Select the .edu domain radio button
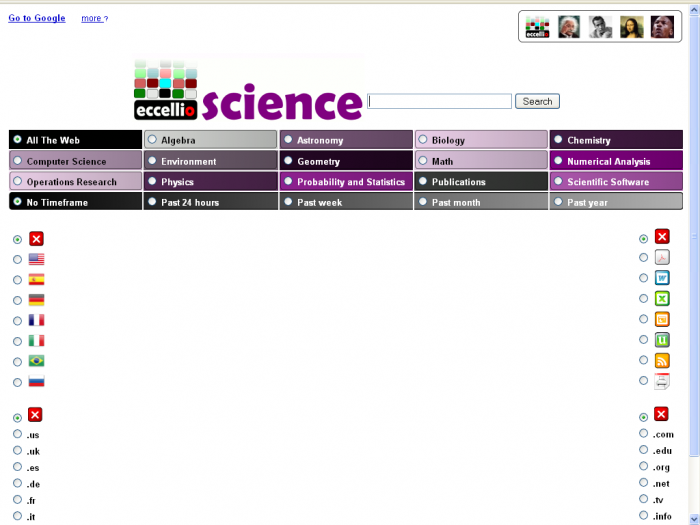The width and height of the screenshot is (700, 525). pos(643,450)
